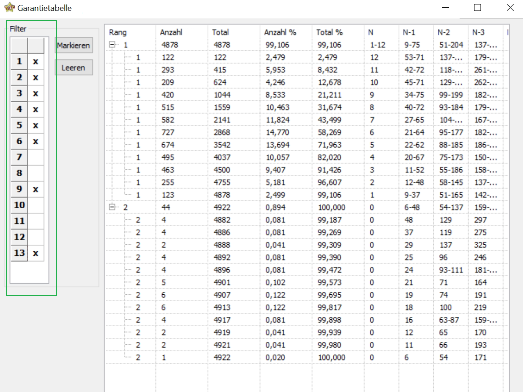
Task: Toggle the x mark for filter row 3
Action: (x=36, y=93)
